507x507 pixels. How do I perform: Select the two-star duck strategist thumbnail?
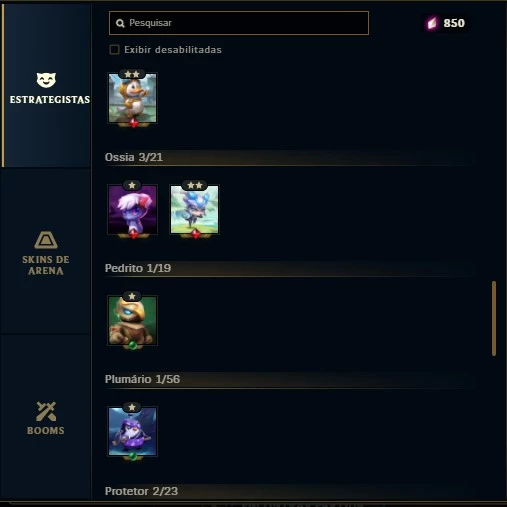(132, 98)
